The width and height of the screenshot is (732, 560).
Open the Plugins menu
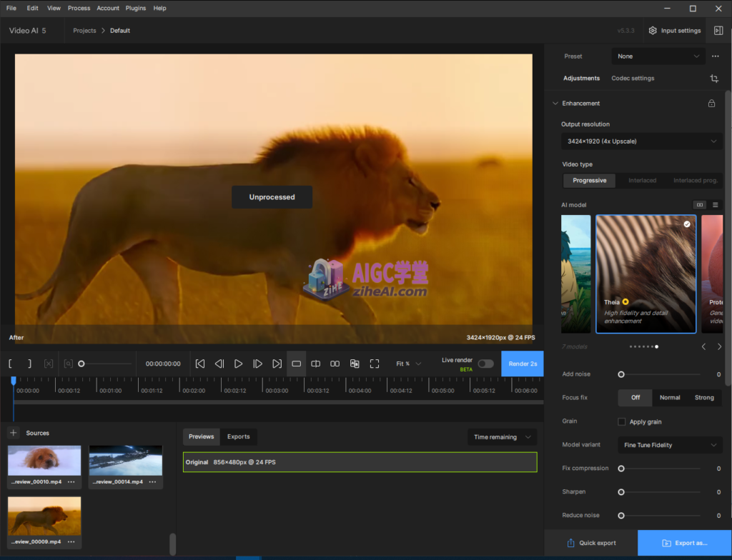(x=135, y=8)
